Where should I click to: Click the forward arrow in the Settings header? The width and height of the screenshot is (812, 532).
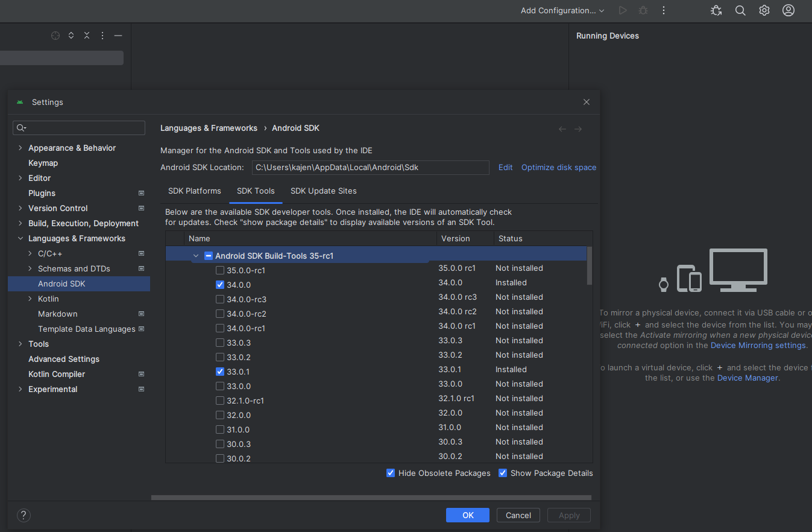click(x=578, y=128)
